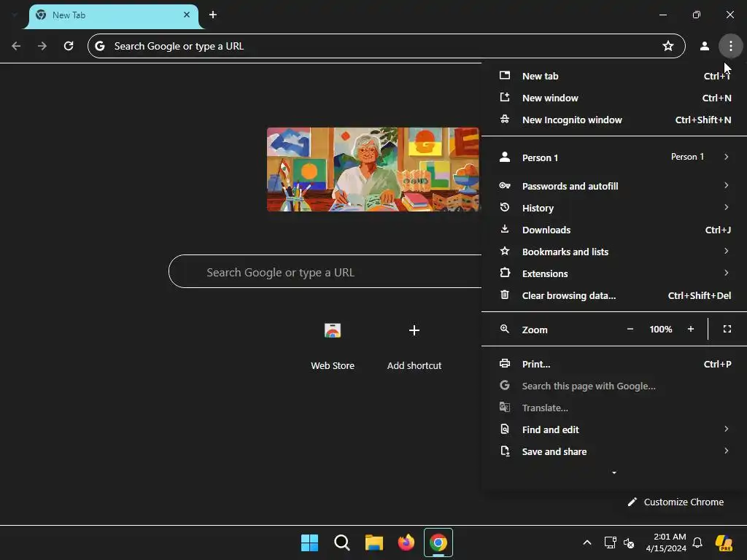This screenshot has height=560, width=747.
Task: Click the Downloads arrow icon
Action: click(x=505, y=229)
